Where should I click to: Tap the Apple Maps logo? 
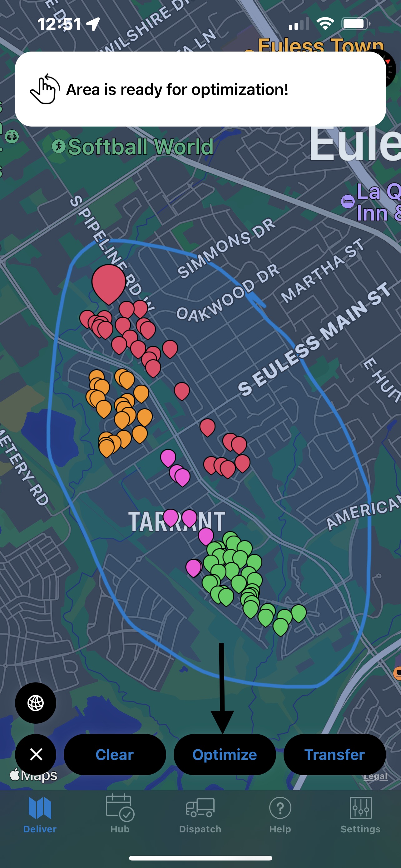(34, 775)
